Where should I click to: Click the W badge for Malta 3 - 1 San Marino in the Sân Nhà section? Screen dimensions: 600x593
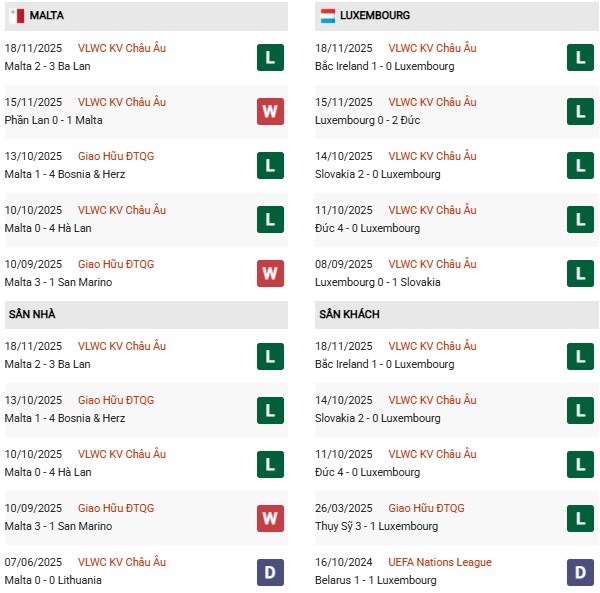point(270,517)
